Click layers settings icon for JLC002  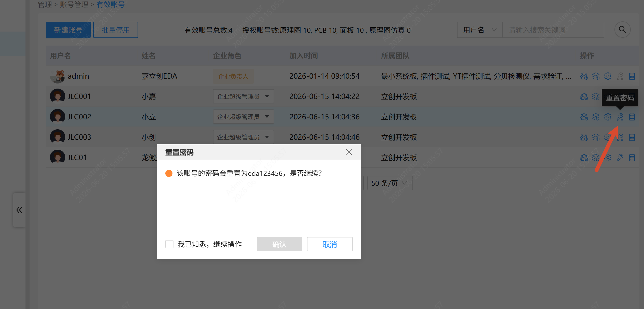[596, 117]
